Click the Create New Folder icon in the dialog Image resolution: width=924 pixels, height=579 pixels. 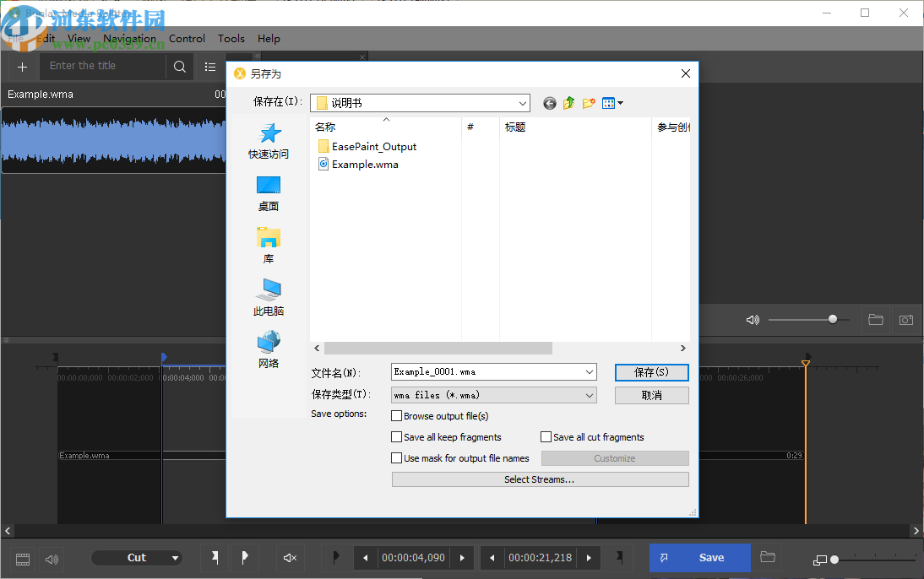click(x=589, y=103)
